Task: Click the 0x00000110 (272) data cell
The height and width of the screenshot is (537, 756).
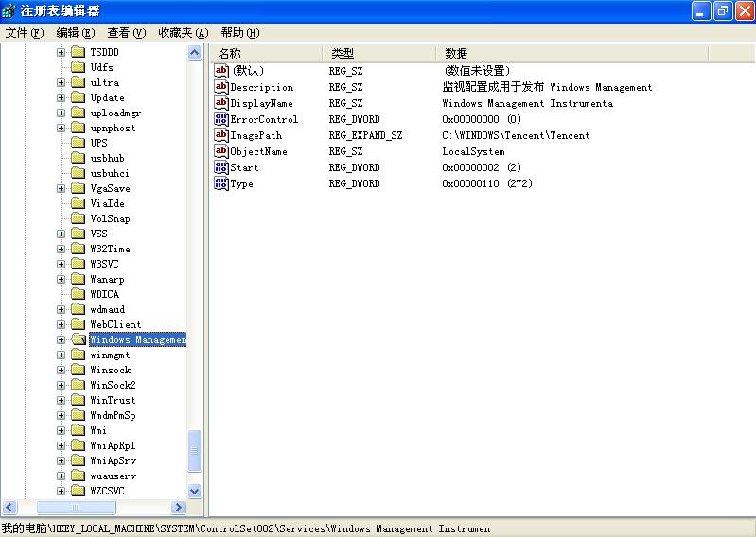Action: click(x=487, y=183)
